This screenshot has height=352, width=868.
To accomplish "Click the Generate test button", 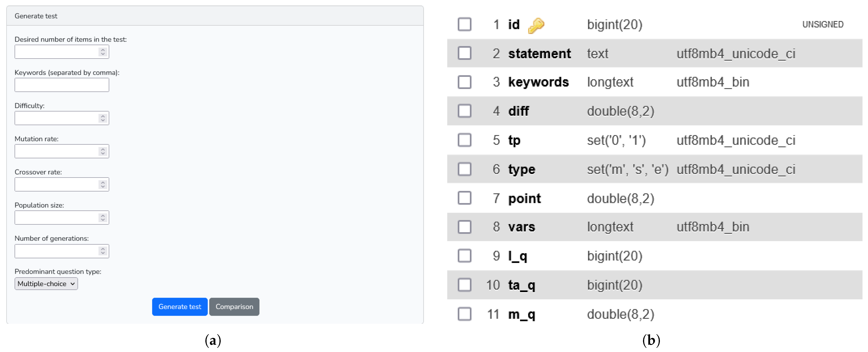I will pos(180,307).
